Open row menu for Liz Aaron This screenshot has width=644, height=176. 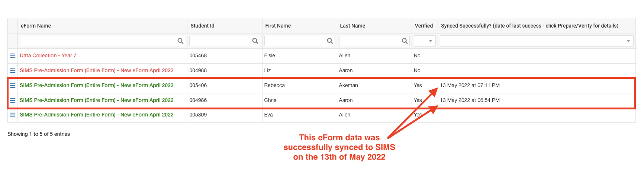(x=13, y=71)
